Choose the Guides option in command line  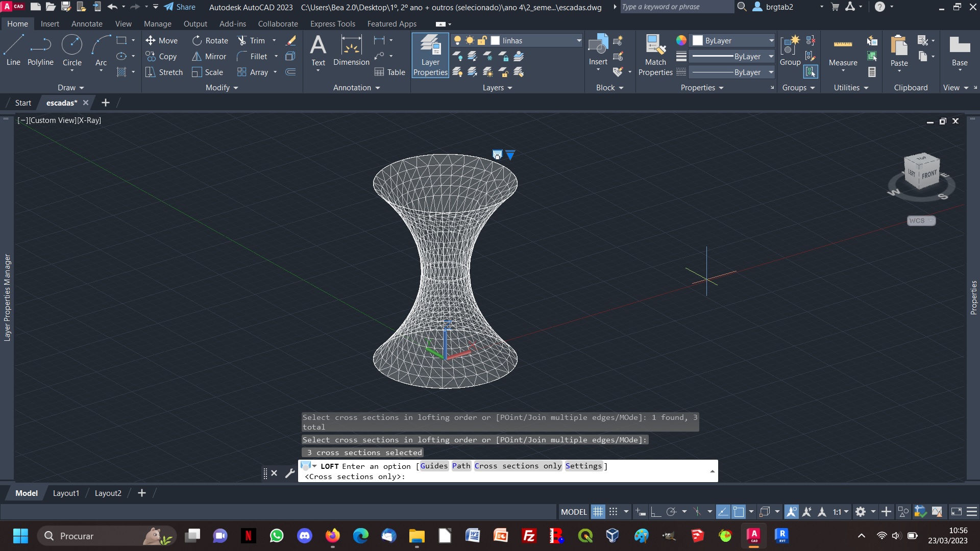pos(433,466)
